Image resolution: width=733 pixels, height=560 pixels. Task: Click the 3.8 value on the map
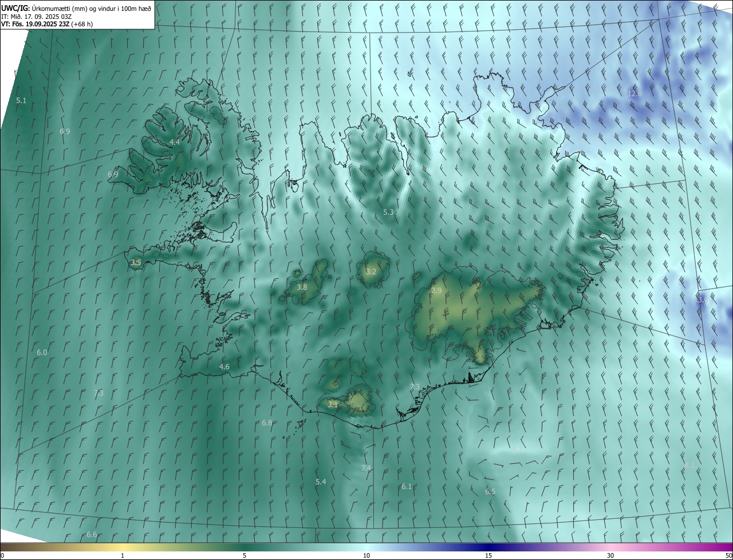pos(302,287)
